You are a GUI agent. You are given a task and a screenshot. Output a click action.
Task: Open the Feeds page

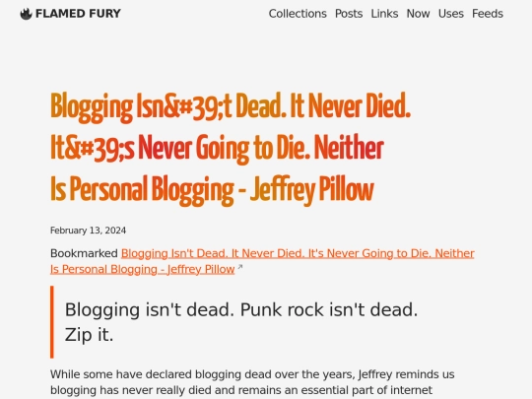[x=488, y=14]
